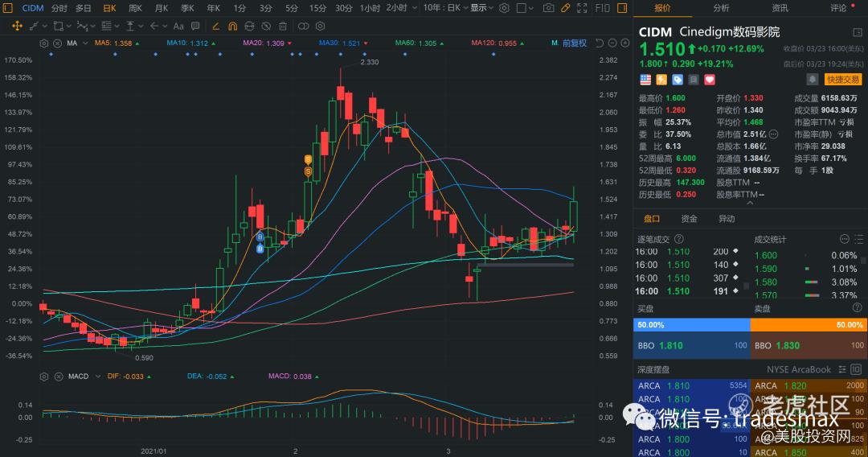
Task: Expand the line tool dropdown arrow
Action: point(44,26)
